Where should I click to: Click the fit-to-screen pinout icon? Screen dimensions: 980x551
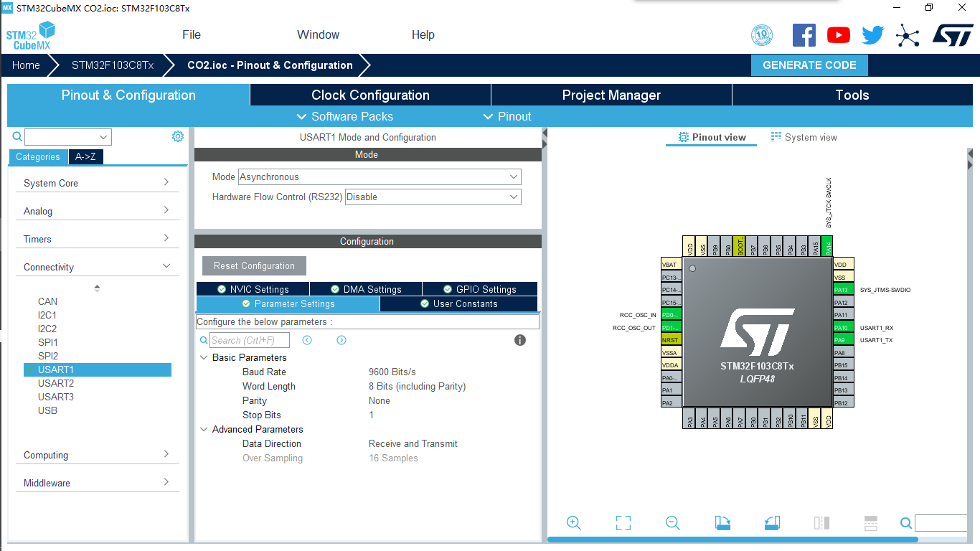(623, 523)
